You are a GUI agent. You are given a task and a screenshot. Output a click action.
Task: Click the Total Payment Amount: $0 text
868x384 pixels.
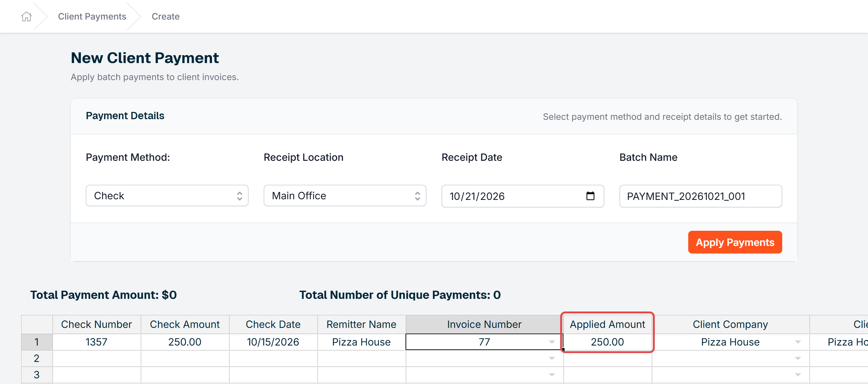click(x=103, y=295)
